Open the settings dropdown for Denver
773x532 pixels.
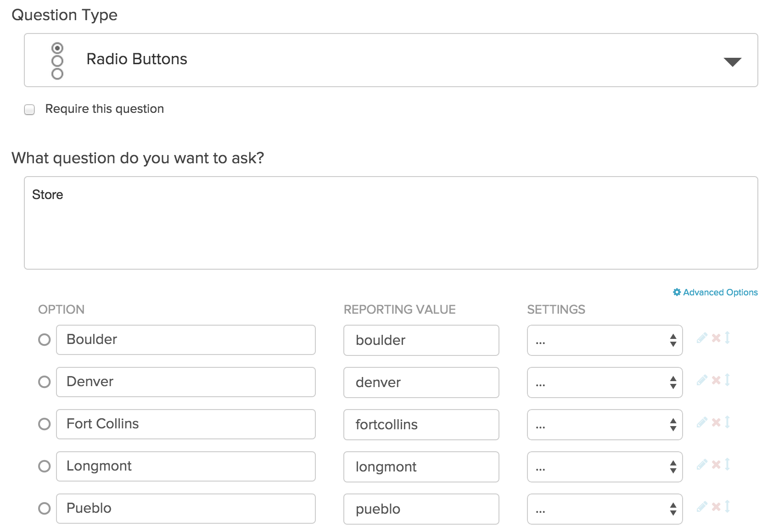click(604, 382)
